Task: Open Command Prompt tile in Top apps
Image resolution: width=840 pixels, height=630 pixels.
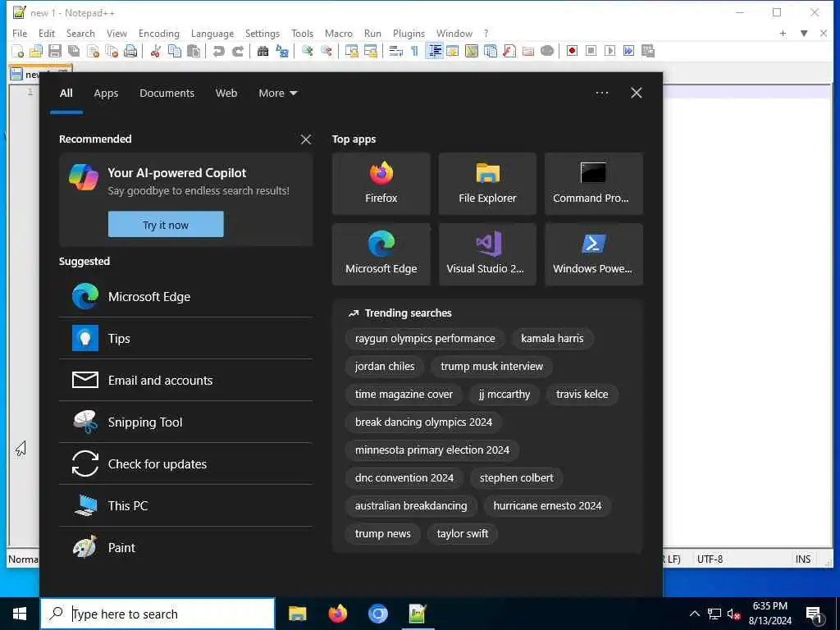Action: (594, 184)
